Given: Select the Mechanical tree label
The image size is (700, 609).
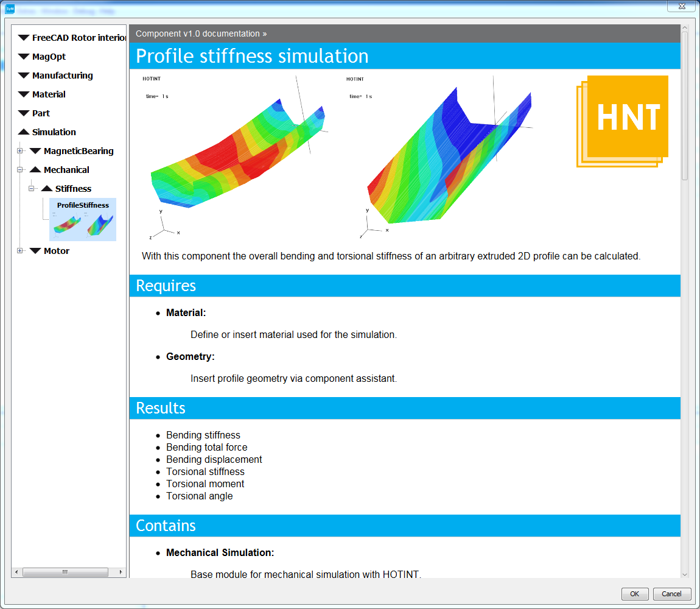Looking at the screenshot, I should 66,170.
